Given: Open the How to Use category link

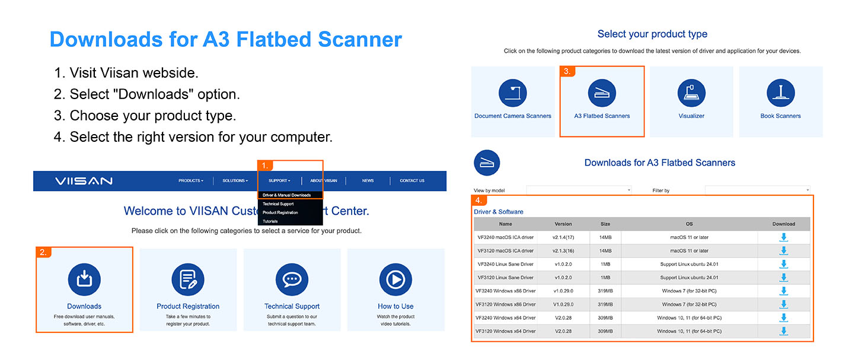Looking at the screenshot, I should [x=395, y=307].
